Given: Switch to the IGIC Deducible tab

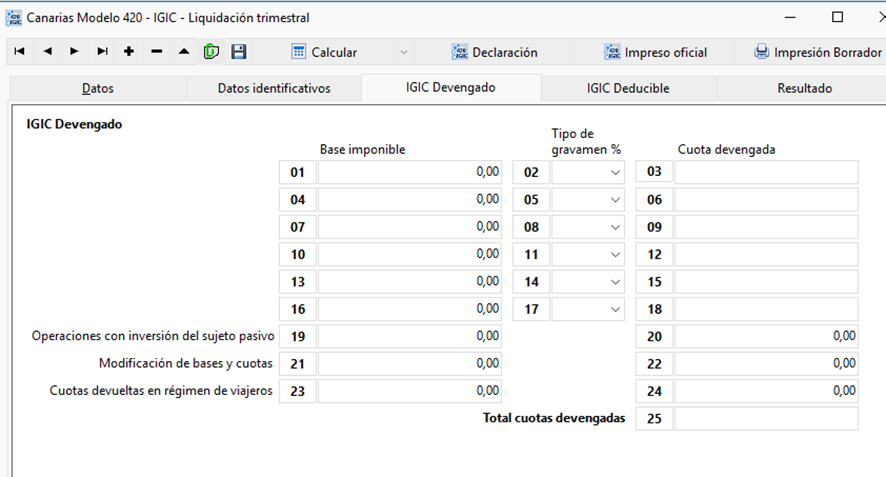Looking at the screenshot, I should 628,88.
